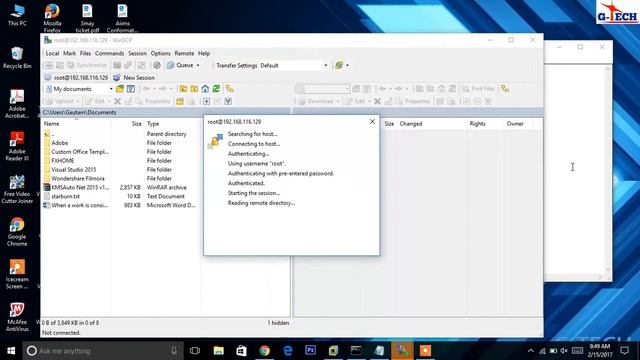The width and height of the screenshot is (640, 360).
Task: Select the Adobe folder row
Action: click(x=60, y=143)
